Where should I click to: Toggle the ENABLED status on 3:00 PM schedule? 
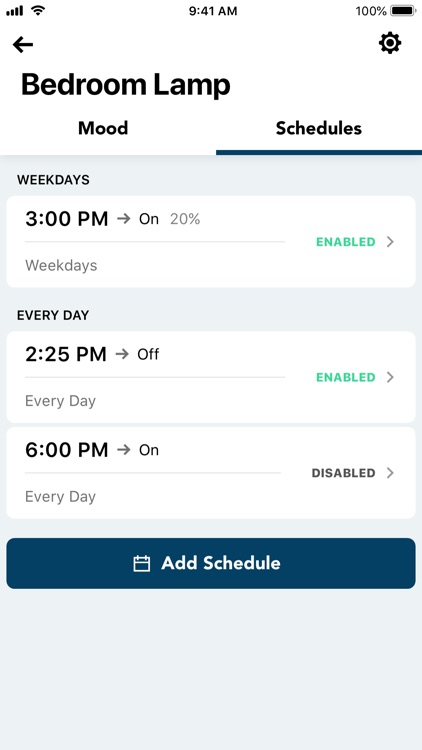[x=345, y=242]
